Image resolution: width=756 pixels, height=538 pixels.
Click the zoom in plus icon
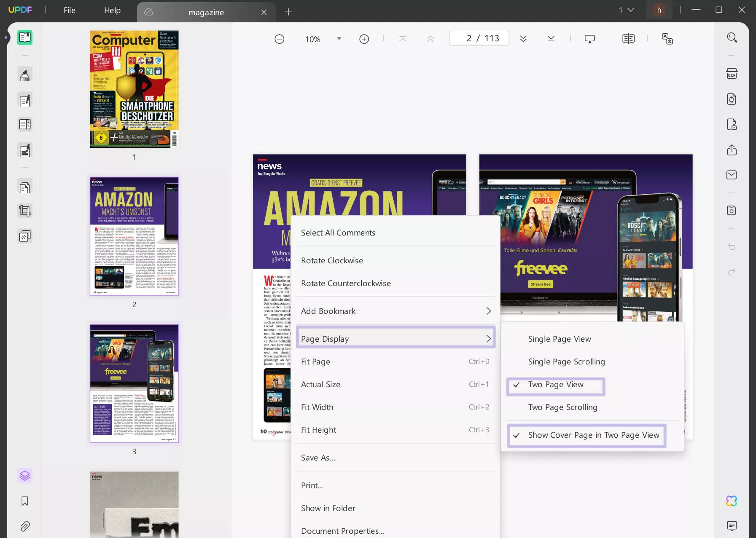[364, 39]
